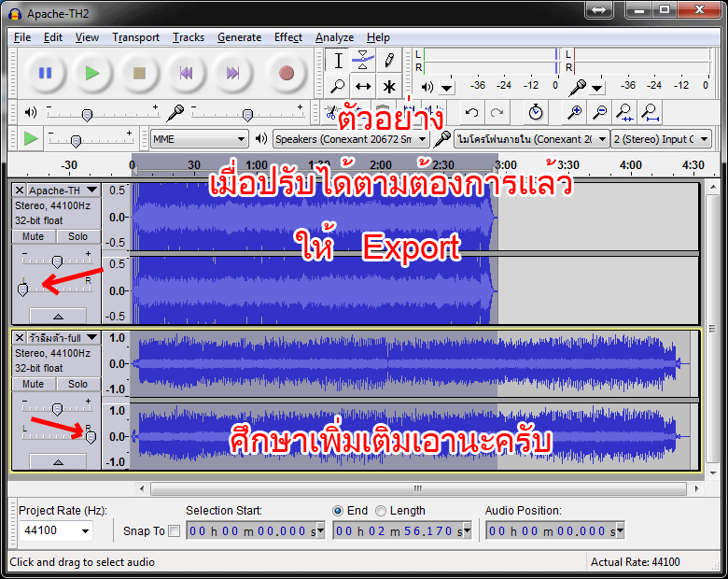Select the Envelope tool

[363, 61]
